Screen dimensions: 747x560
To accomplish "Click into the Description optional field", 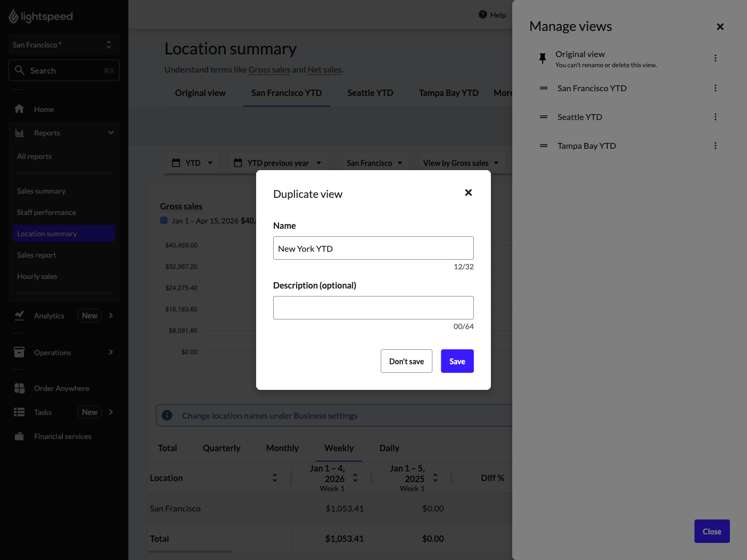I will [373, 308].
